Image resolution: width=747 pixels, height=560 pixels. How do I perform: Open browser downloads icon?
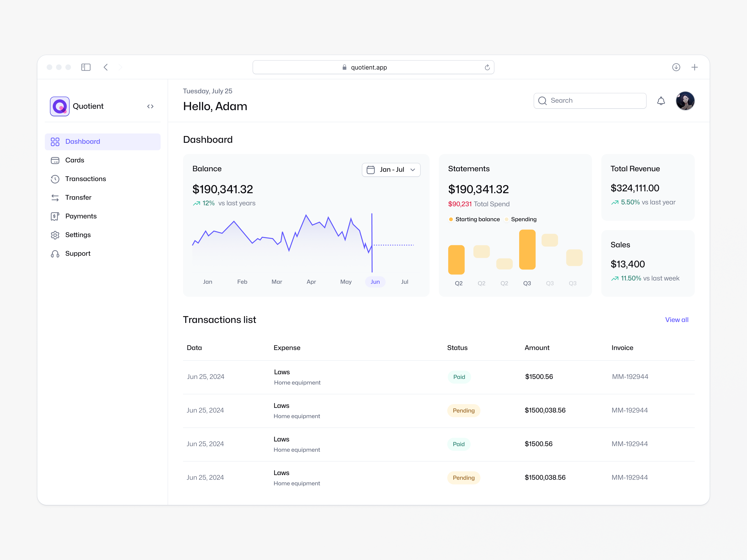(676, 67)
